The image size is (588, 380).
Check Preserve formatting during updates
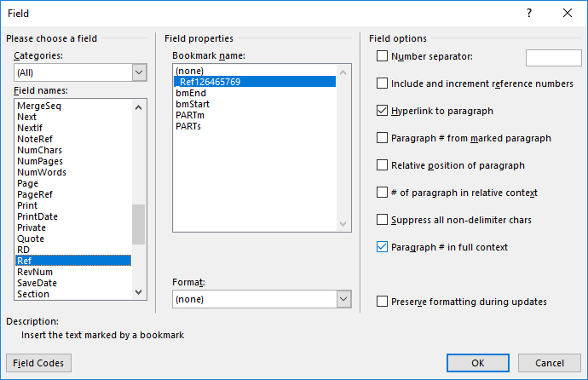click(382, 302)
